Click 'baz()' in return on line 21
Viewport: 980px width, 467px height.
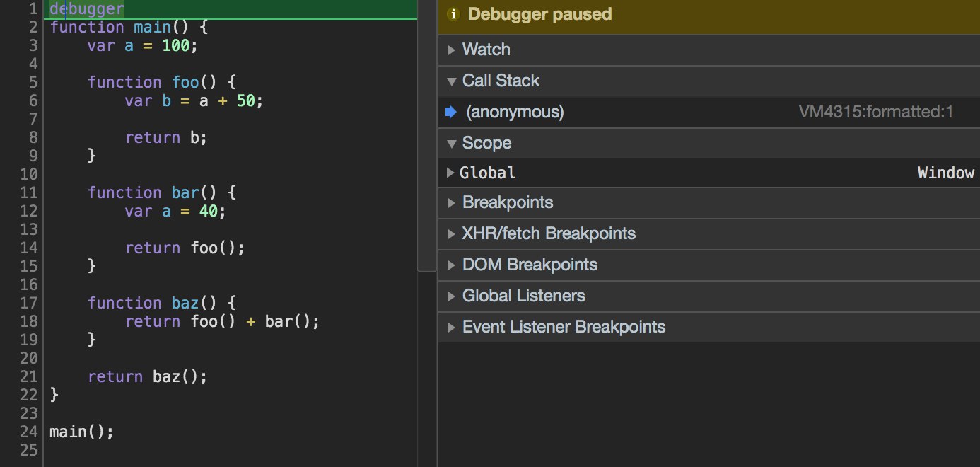click(x=175, y=377)
